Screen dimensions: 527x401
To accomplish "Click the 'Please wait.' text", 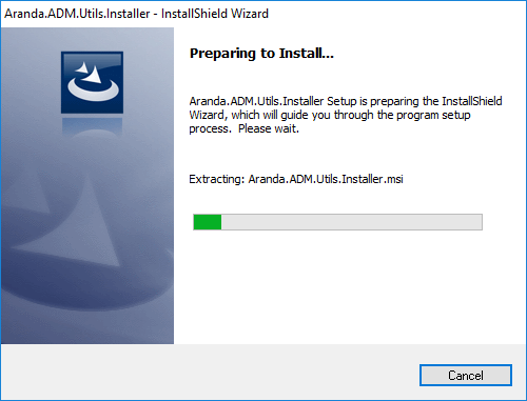I will tap(269, 129).
